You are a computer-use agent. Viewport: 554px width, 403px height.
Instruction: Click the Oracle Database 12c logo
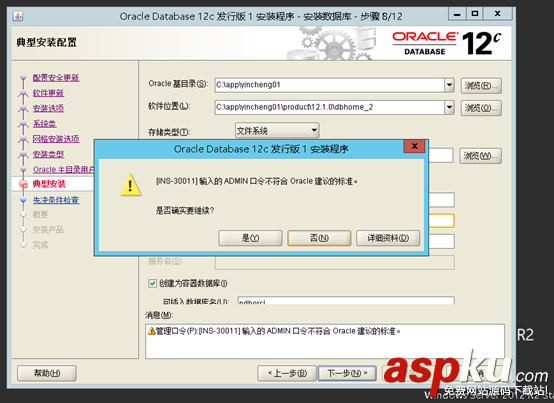click(447, 43)
